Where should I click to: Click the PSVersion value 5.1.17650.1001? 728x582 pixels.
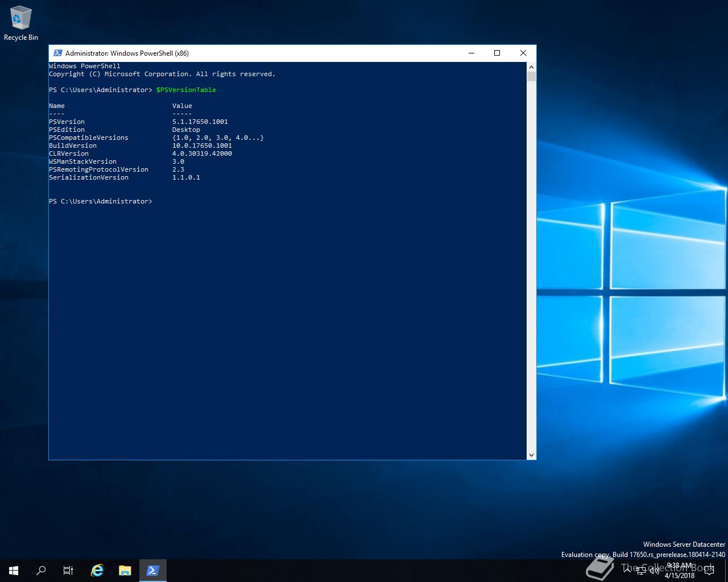click(200, 122)
